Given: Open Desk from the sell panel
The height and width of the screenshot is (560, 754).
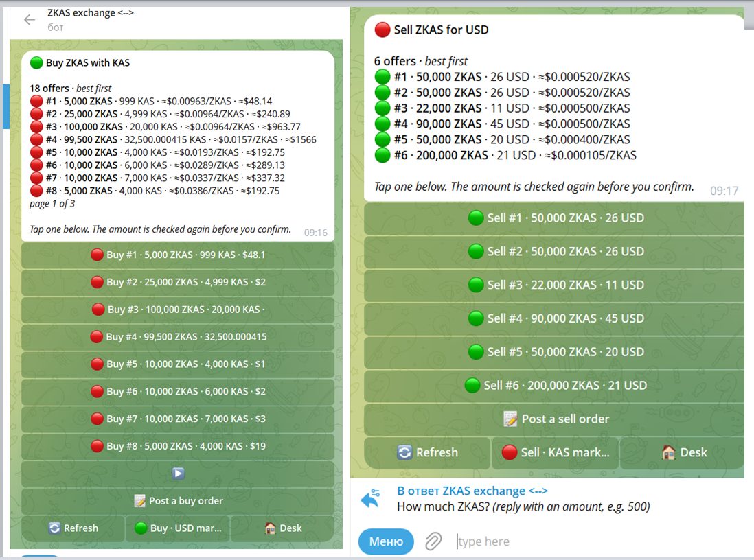Looking at the screenshot, I should [x=683, y=453].
